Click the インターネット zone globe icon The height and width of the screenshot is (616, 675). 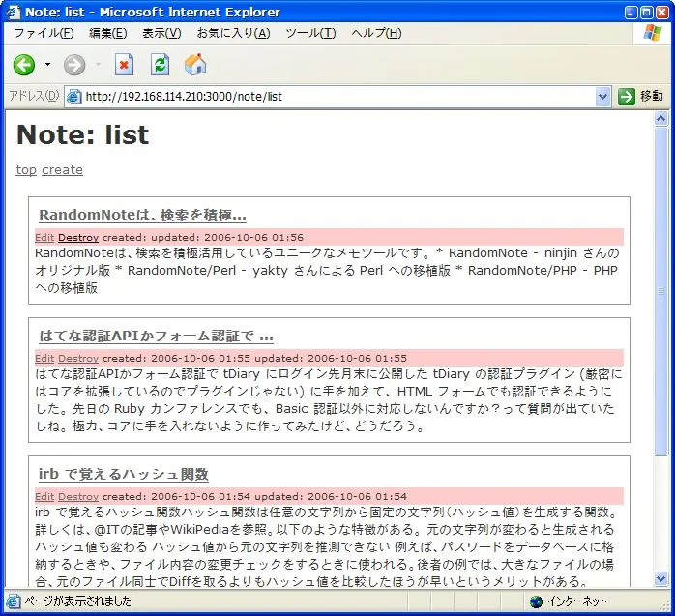pyautogui.click(x=536, y=601)
